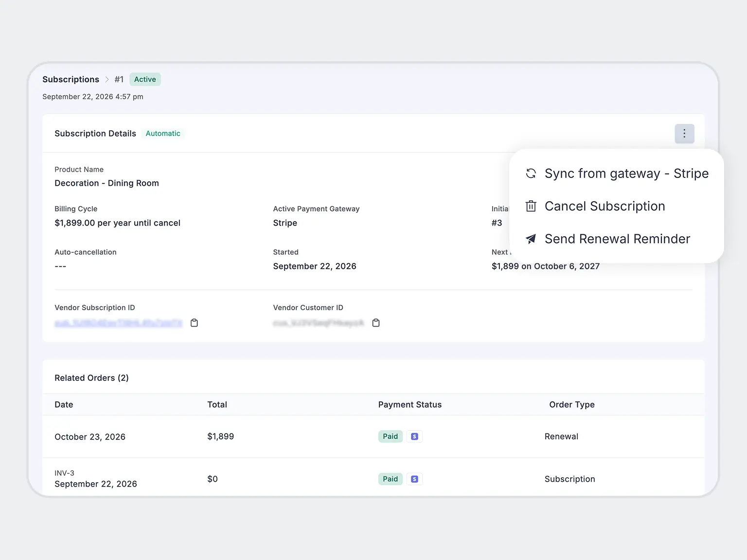Select Sync from gateway - Stripe
Screen dimensions: 747x560
(x=617, y=174)
